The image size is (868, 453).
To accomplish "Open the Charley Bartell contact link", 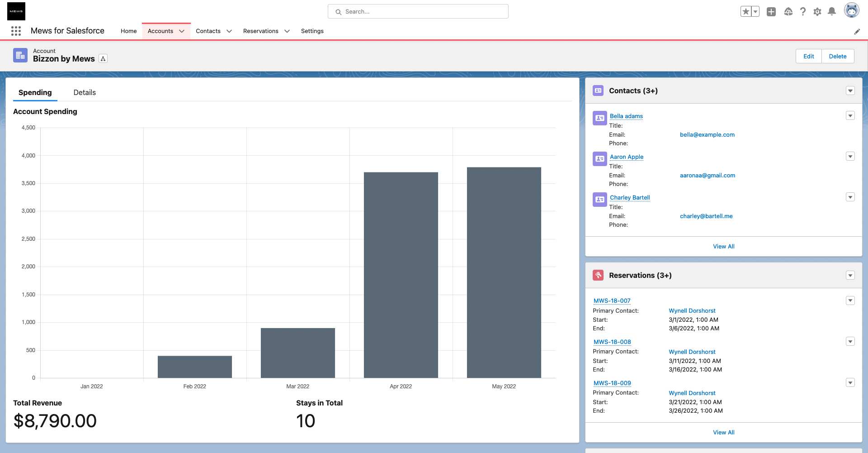I will [x=630, y=198].
